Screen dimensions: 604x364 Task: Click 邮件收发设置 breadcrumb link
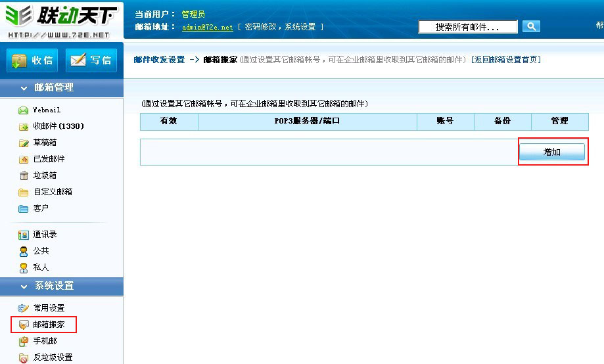pos(160,60)
